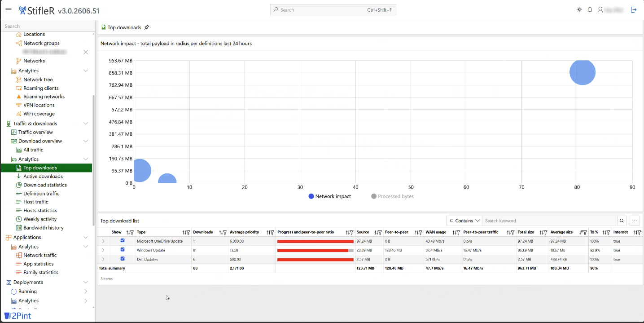644x323 pixels.
Task: Expand the Dell Updates row
Action: point(103,259)
